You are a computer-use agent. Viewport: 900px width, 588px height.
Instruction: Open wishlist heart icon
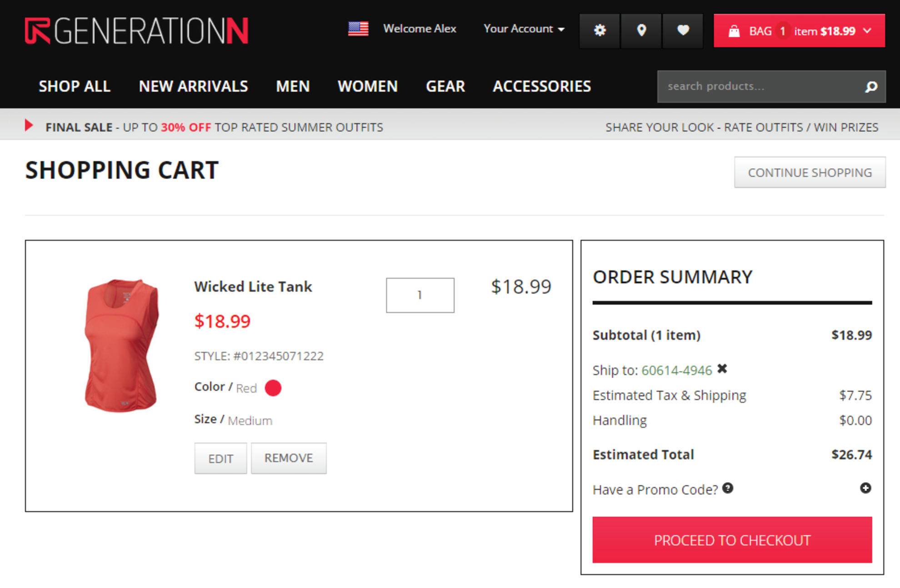click(x=683, y=30)
